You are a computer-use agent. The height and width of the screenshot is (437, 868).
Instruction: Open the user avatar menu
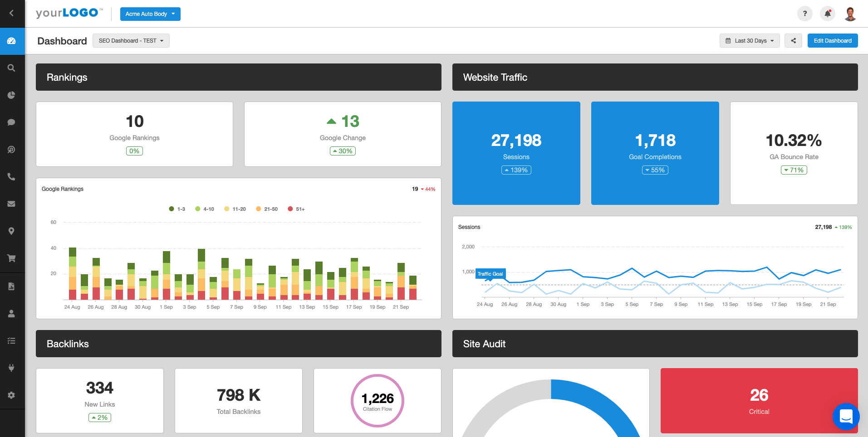(850, 14)
